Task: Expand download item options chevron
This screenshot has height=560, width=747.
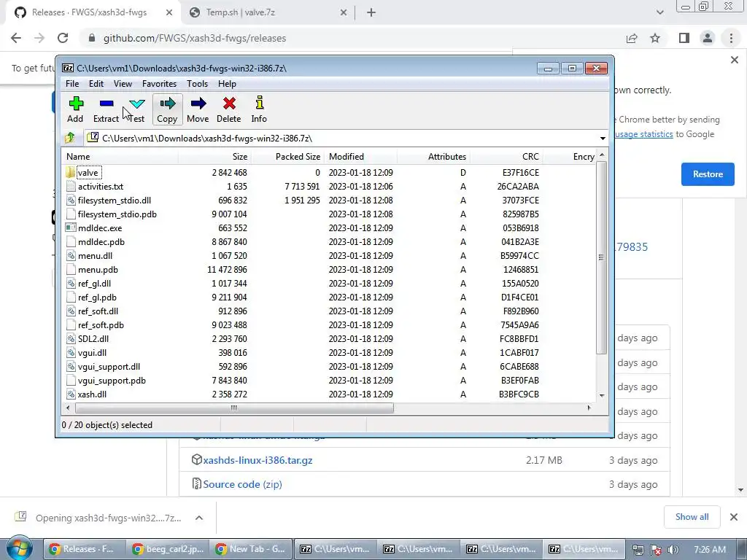Action: (199, 518)
